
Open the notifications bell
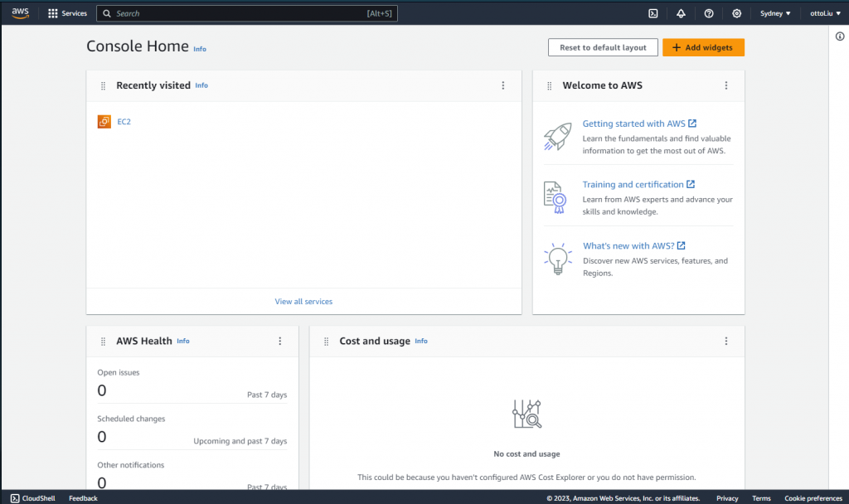pyautogui.click(x=682, y=13)
